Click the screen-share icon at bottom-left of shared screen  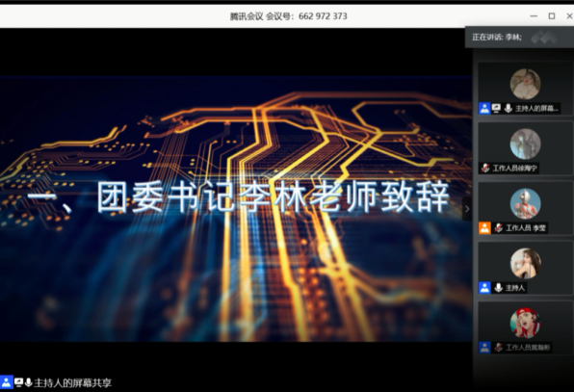click(x=18, y=382)
